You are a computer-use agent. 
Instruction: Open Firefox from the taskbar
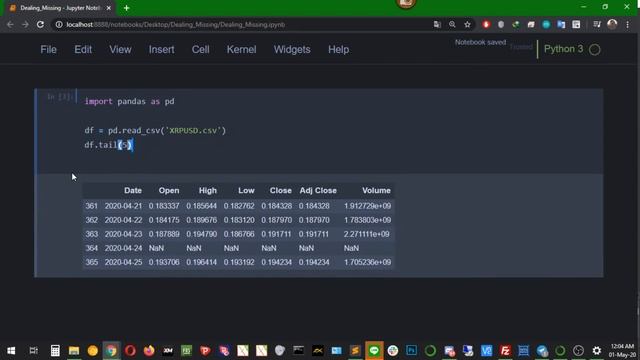tap(149, 351)
